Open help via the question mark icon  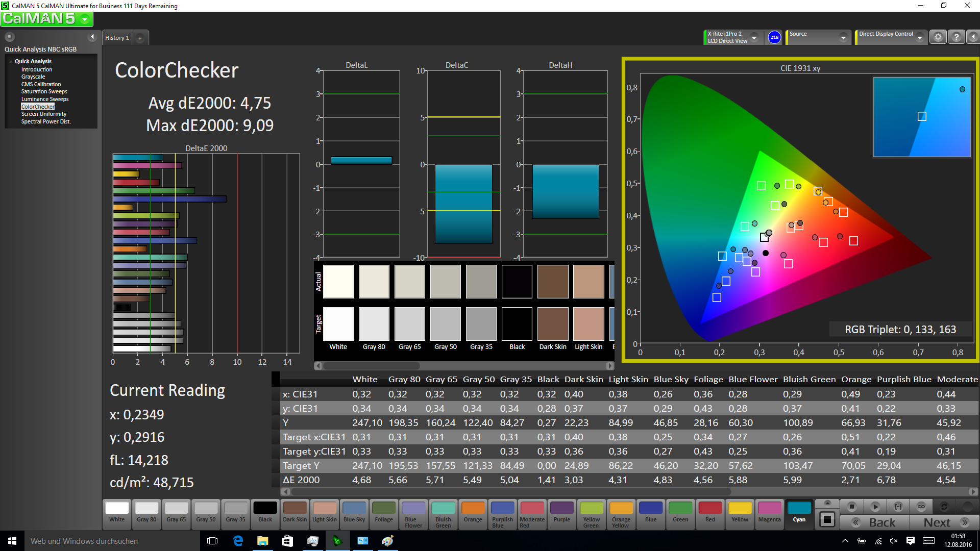coord(956,37)
